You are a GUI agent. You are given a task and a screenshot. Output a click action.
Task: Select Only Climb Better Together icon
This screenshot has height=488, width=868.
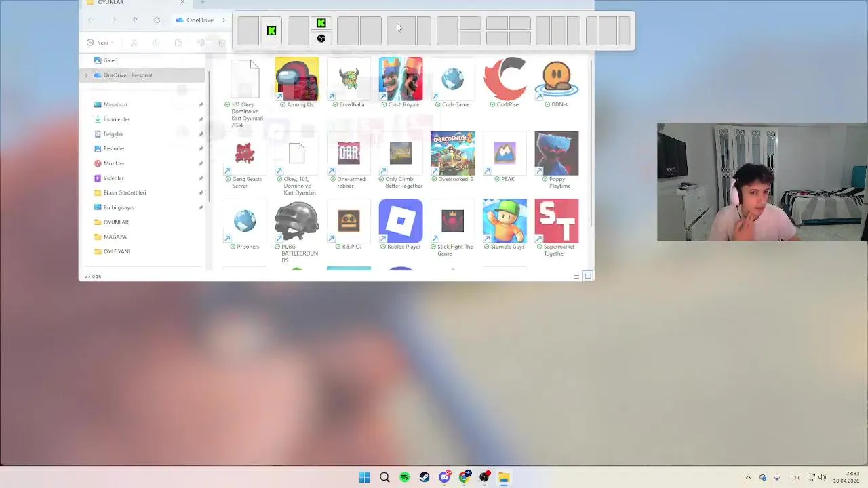401,161
